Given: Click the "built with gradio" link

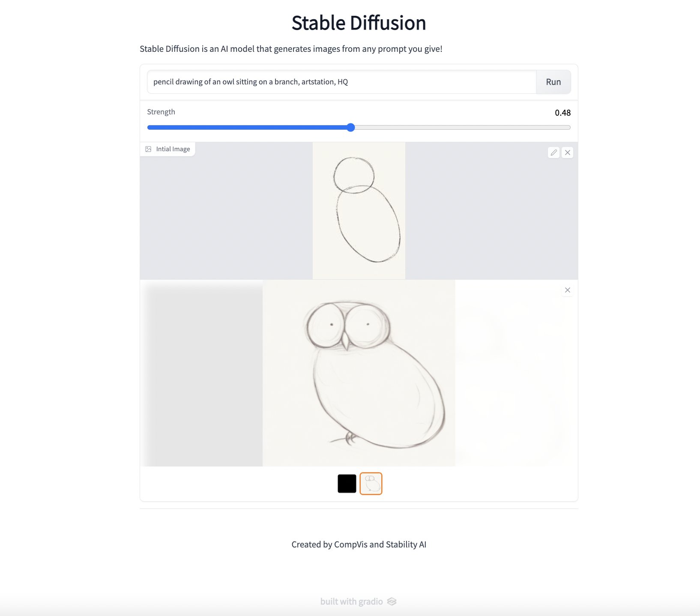Looking at the screenshot, I should [x=351, y=601].
